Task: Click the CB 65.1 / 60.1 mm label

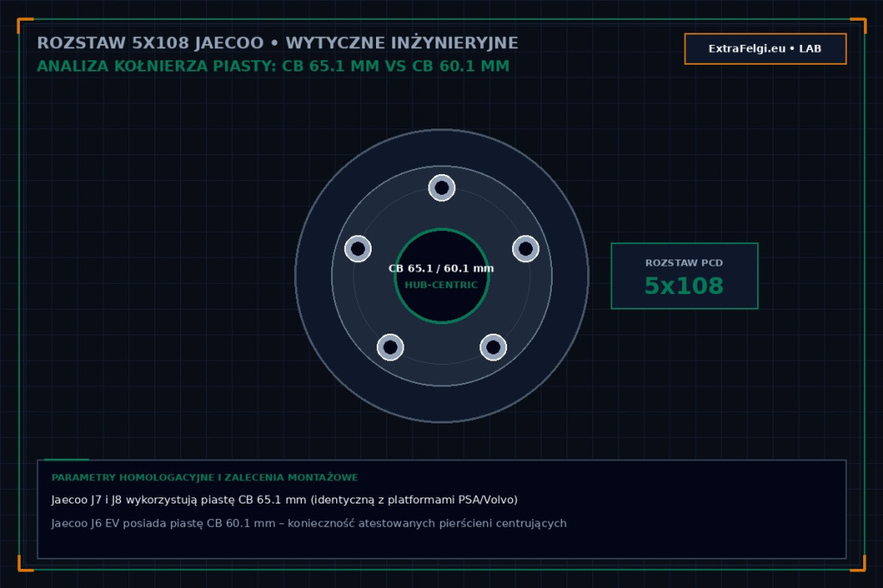Action: coord(441,269)
